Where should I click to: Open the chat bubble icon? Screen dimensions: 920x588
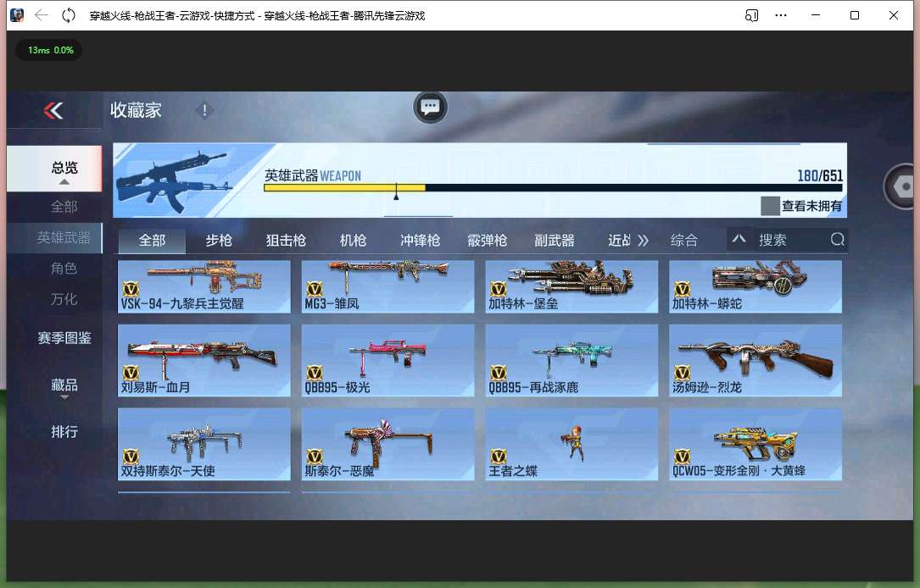click(x=430, y=108)
